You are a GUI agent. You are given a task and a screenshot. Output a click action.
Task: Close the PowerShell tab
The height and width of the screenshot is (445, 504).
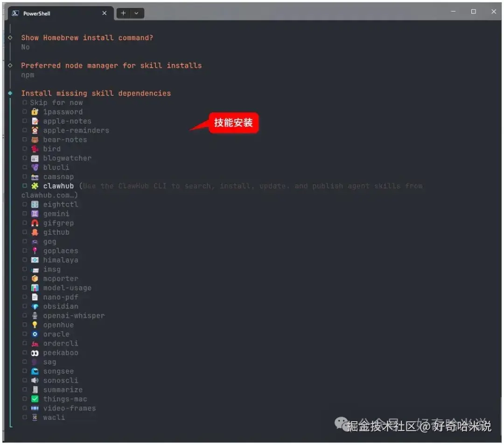click(105, 13)
